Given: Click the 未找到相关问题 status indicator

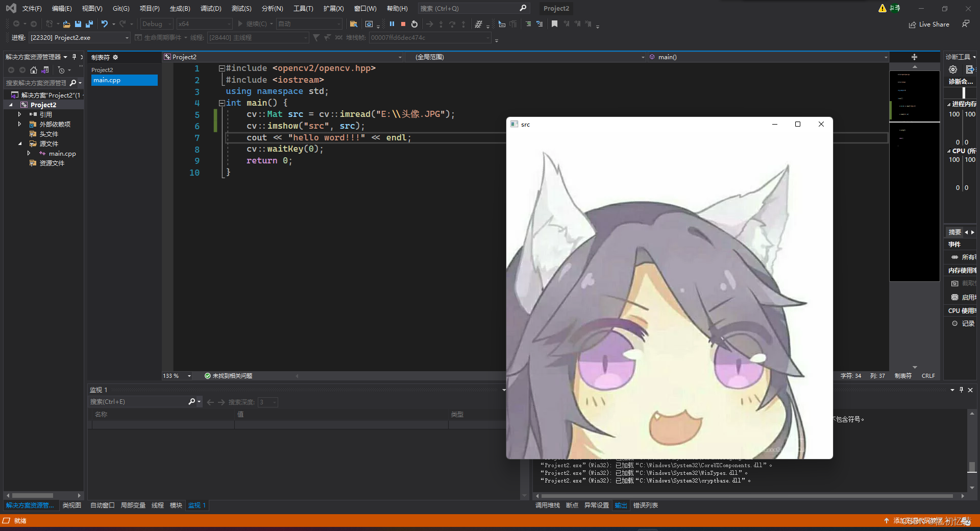Looking at the screenshot, I should [228, 376].
